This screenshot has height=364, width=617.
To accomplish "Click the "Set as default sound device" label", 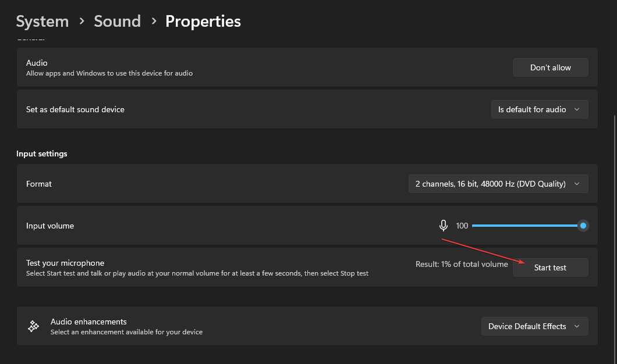I will click(x=75, y=109).
